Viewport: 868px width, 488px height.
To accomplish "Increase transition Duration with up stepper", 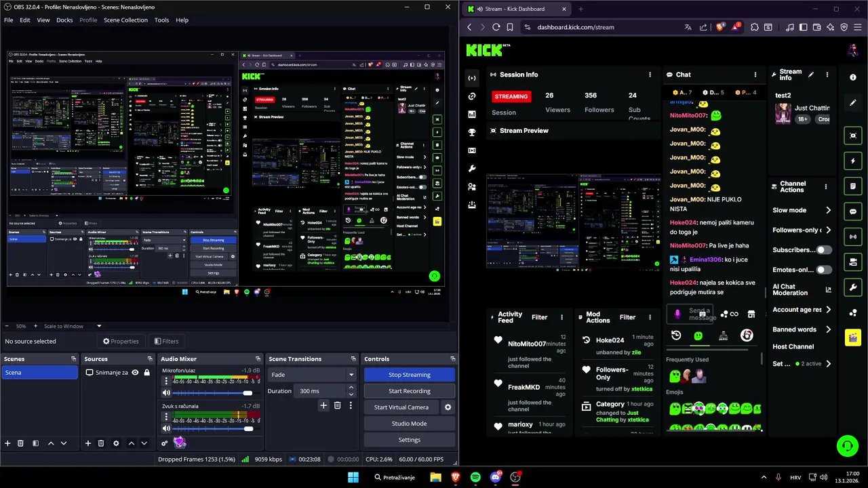I will [351, 388].
